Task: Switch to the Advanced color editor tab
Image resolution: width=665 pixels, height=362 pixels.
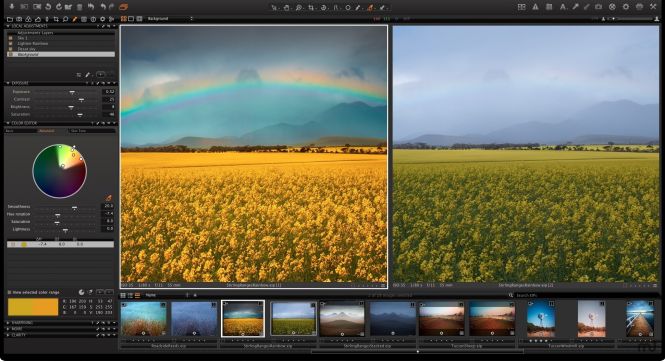Action: [47, 131]
